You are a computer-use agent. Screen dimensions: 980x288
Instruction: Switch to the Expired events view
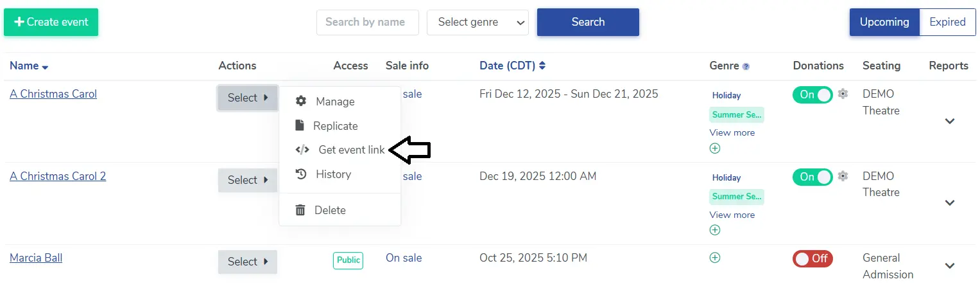click(947, 22)
